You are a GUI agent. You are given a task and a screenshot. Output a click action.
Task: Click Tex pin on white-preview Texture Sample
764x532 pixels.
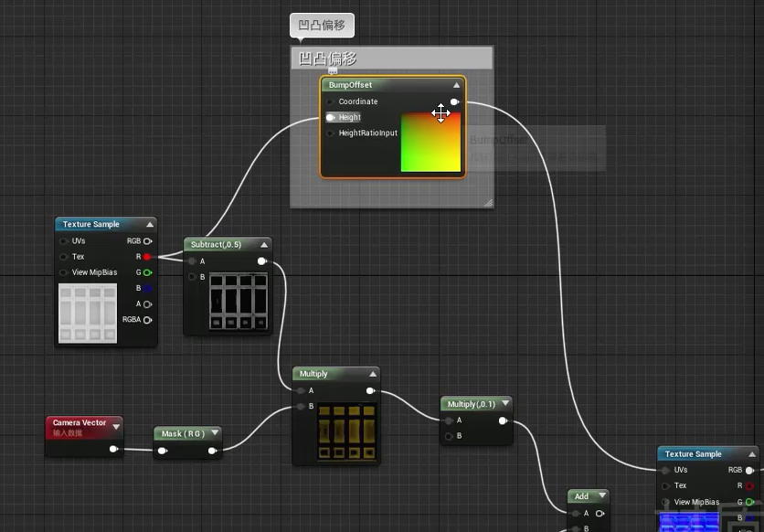tap(63, 257)
